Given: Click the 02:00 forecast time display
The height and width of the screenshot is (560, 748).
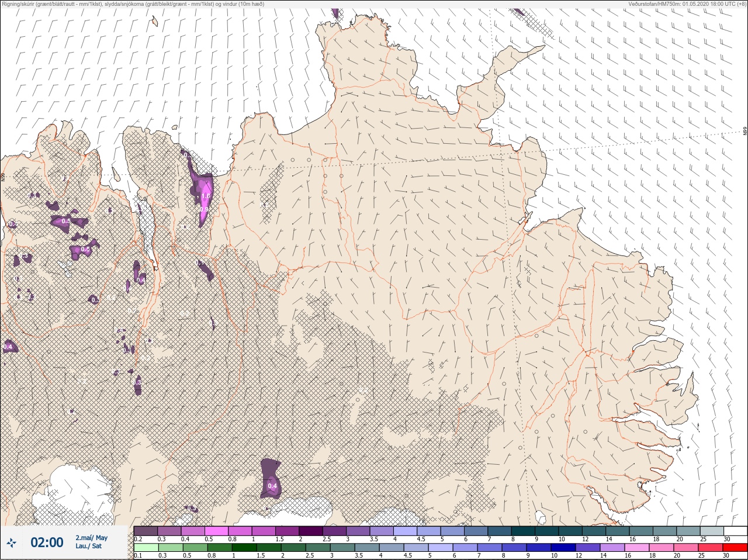Looking at the screenshot, I should 47,542.
